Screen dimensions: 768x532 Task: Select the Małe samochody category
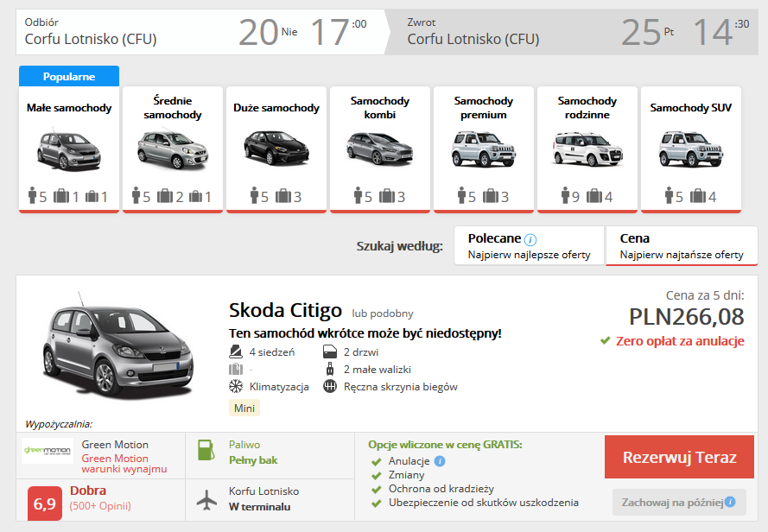click(69, 149)
